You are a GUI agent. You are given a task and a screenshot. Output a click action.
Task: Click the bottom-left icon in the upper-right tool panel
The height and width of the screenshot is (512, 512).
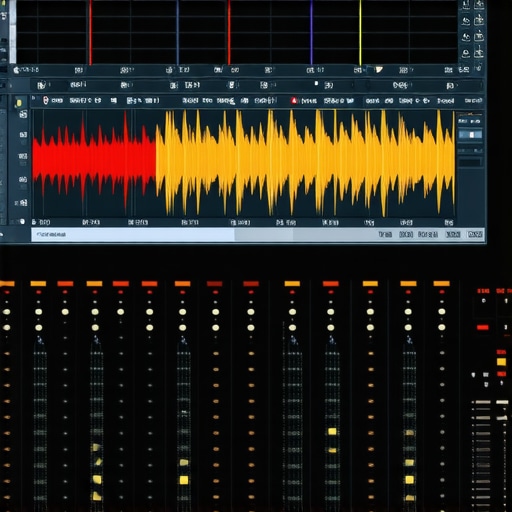tap(466, 53)
